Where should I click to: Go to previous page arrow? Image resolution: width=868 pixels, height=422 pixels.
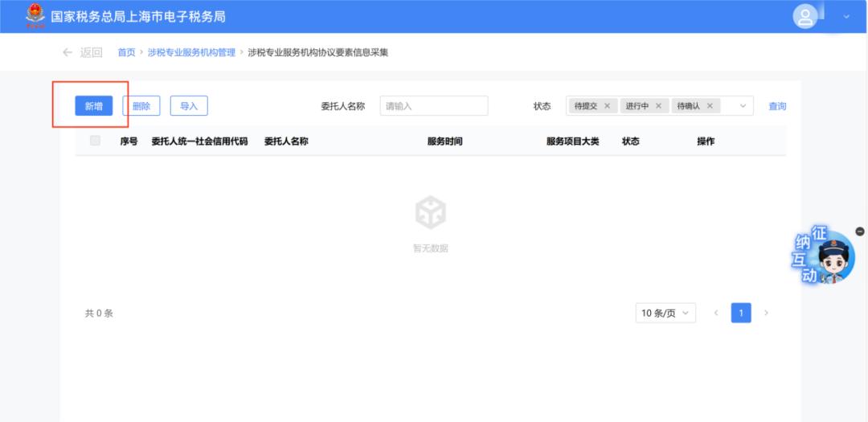715,313
